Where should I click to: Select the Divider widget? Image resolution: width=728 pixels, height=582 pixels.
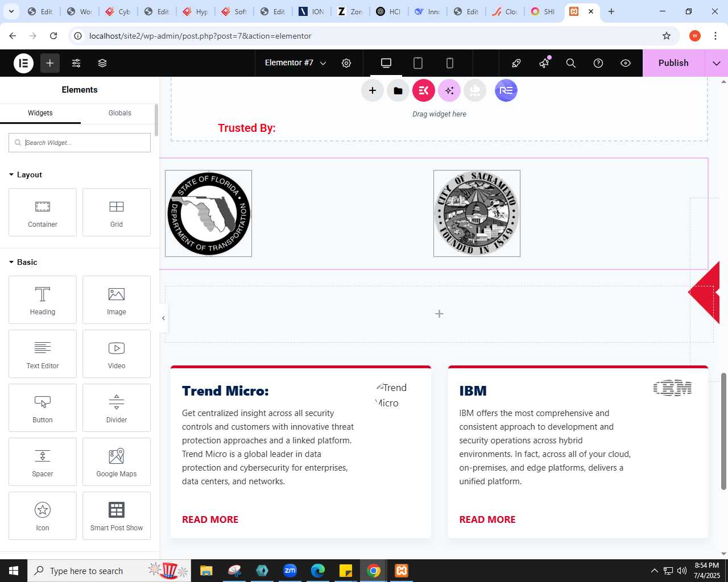[x=117, y=408]
